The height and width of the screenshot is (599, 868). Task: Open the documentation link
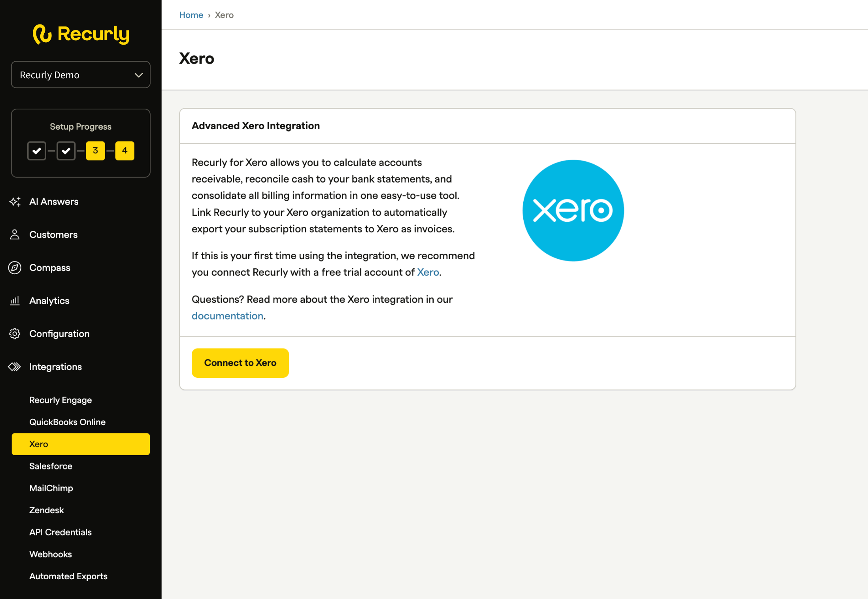click(x=227, y=316)
